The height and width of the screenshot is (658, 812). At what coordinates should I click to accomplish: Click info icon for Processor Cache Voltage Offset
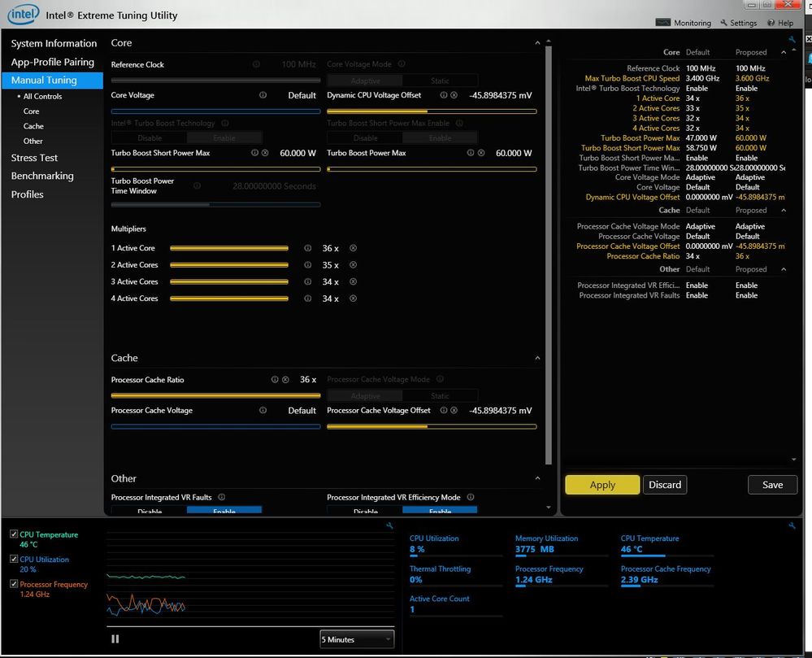tap(443, 411)
